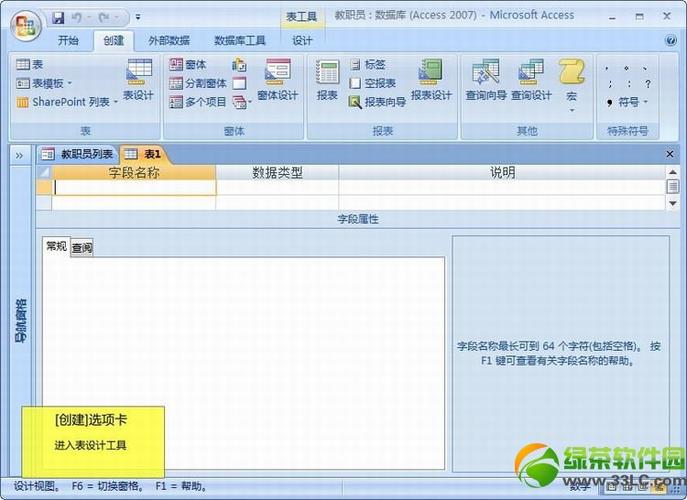Click the first row 数据类型 cell

277,188
